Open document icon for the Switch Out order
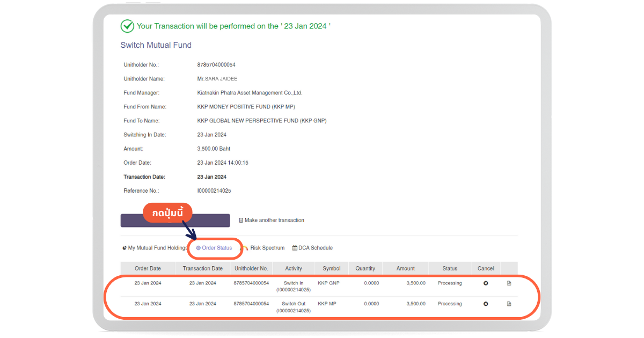This screenshot has width=644, height=338. click(x=509, y=304)
